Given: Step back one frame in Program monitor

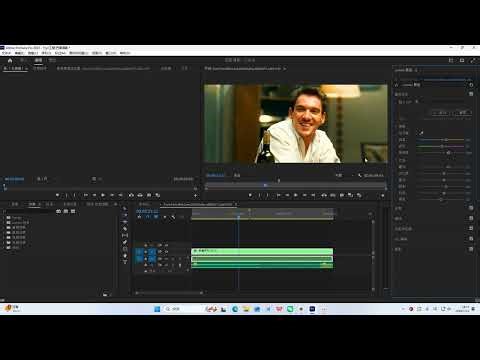Looking at the screenshot, I should pyautogui.click(x=287, y=195).
